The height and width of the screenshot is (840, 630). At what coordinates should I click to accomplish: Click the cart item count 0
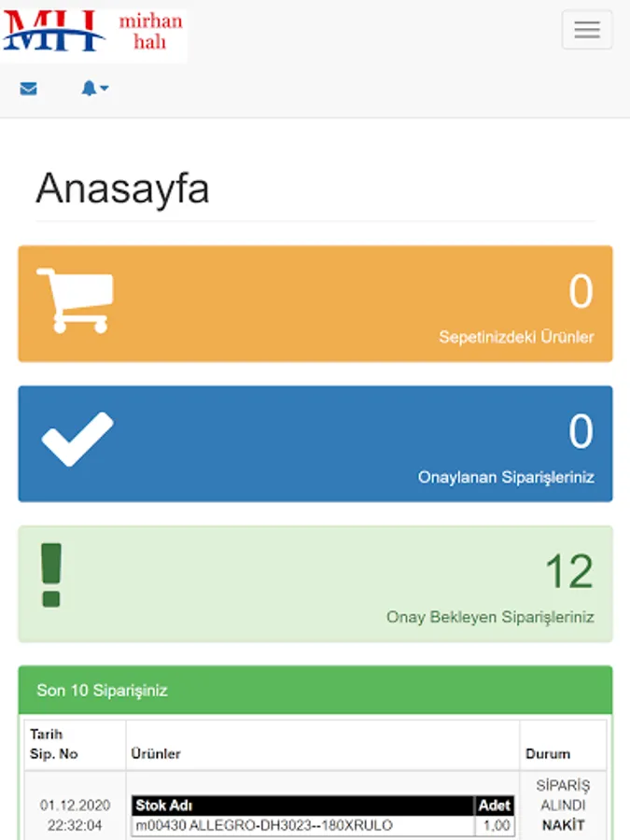pos(581,292)
